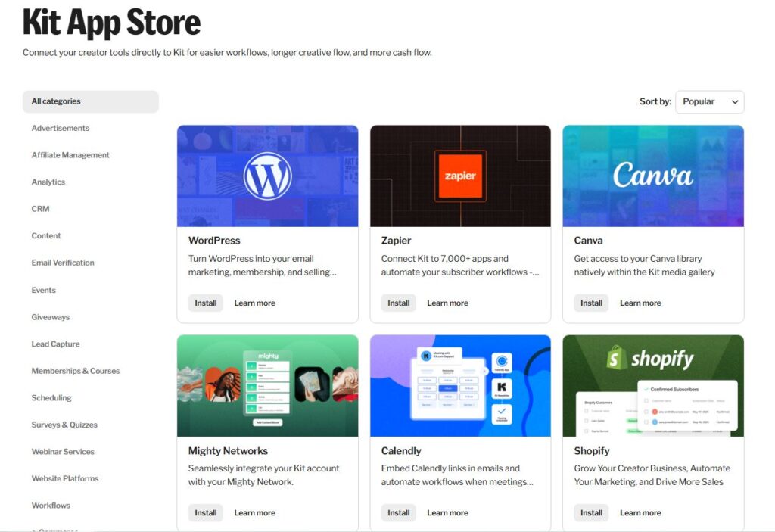Open the Zapier card title
775x532 pixels.
coord(396,241)
